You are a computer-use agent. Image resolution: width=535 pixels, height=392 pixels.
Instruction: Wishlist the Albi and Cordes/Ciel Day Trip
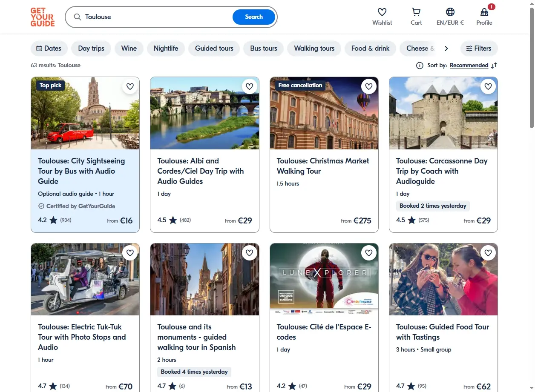[250, 86]
